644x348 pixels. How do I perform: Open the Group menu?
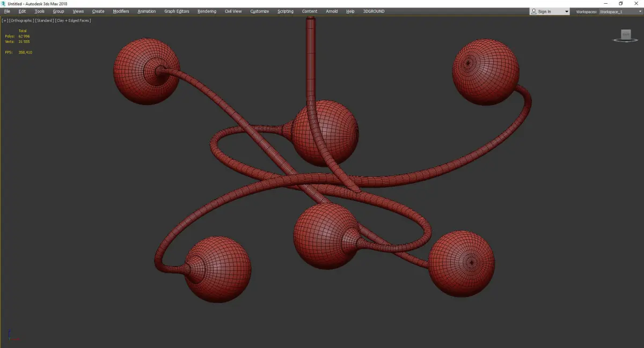pos(58,11)
